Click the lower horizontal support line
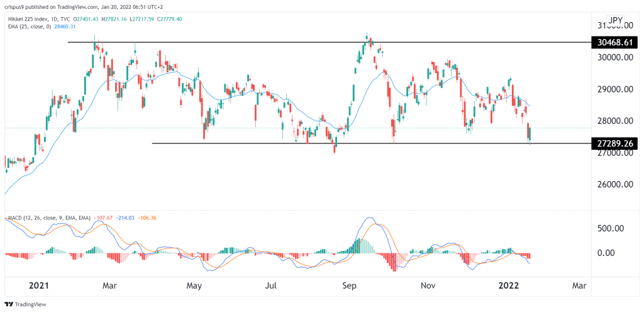Viewport: 644px width, 312px height. click(x=371, y=143)
